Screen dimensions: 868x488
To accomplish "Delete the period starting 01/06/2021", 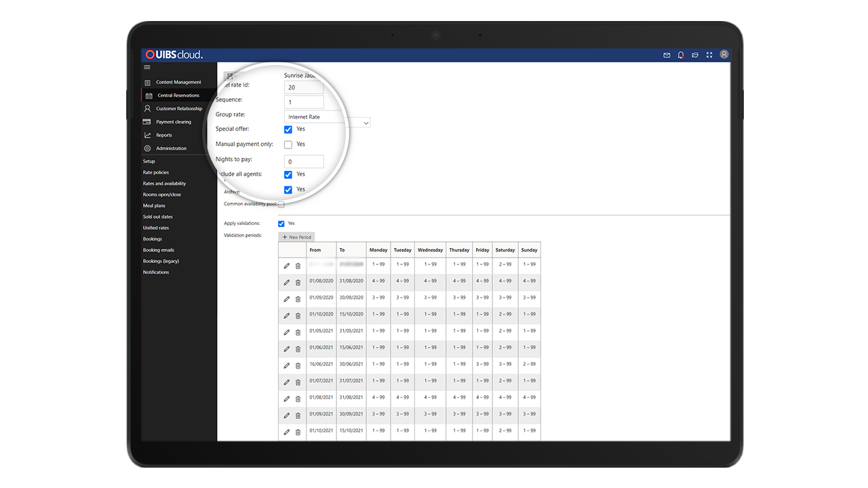I will pyautogui.click(x=298, y=349).
